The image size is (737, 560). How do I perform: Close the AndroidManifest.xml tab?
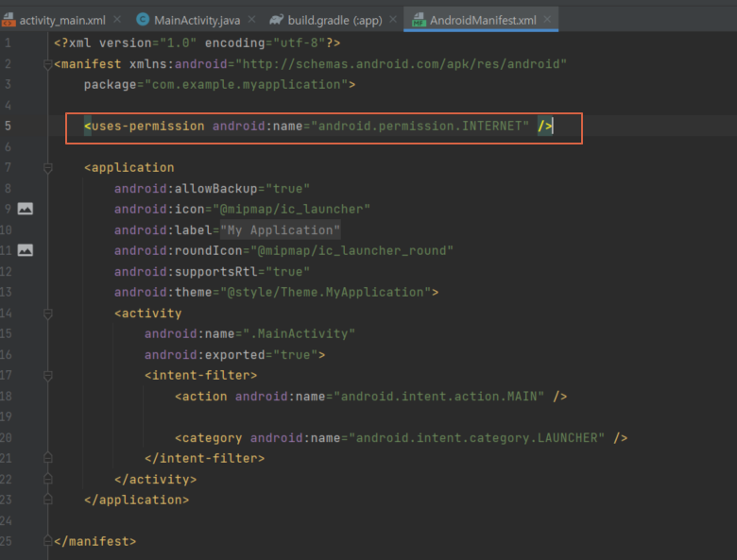click(x=547, y=19)
